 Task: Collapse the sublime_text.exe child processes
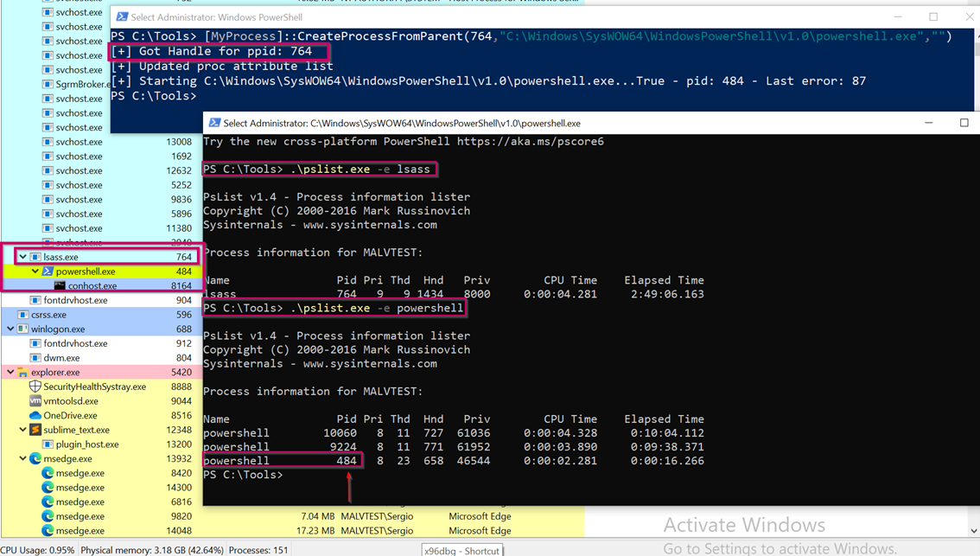[22, 430]
